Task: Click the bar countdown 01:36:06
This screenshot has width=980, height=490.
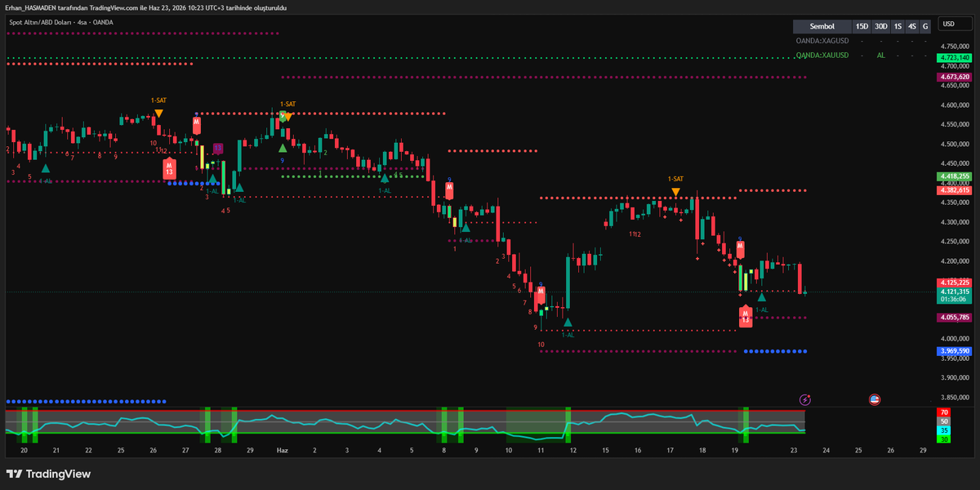Action: [955, 300]
